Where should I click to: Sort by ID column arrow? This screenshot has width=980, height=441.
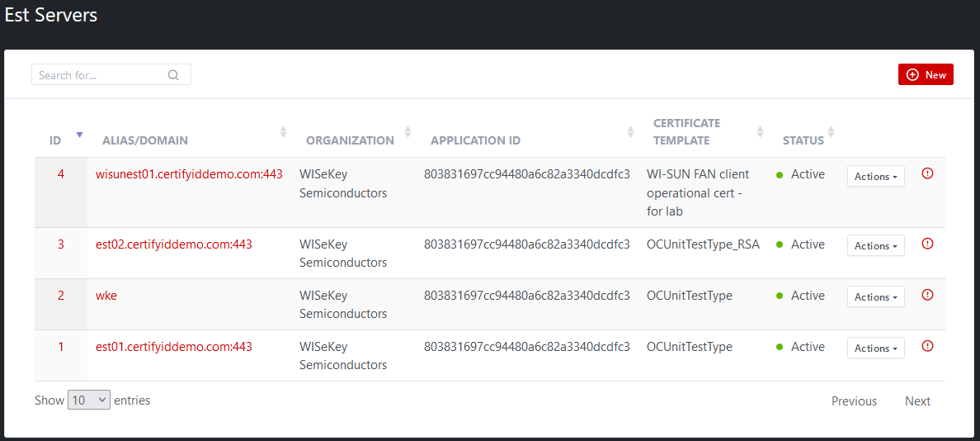(79, 135)
